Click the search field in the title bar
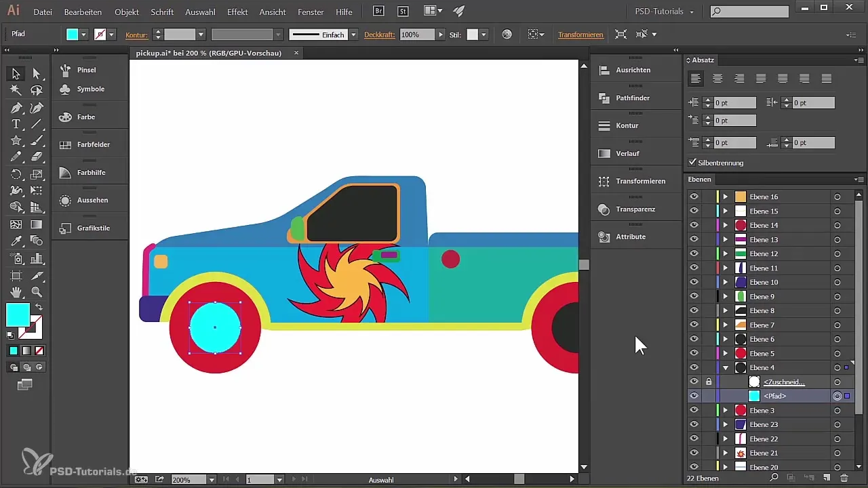The image size is (868, 488). (749, 12)
